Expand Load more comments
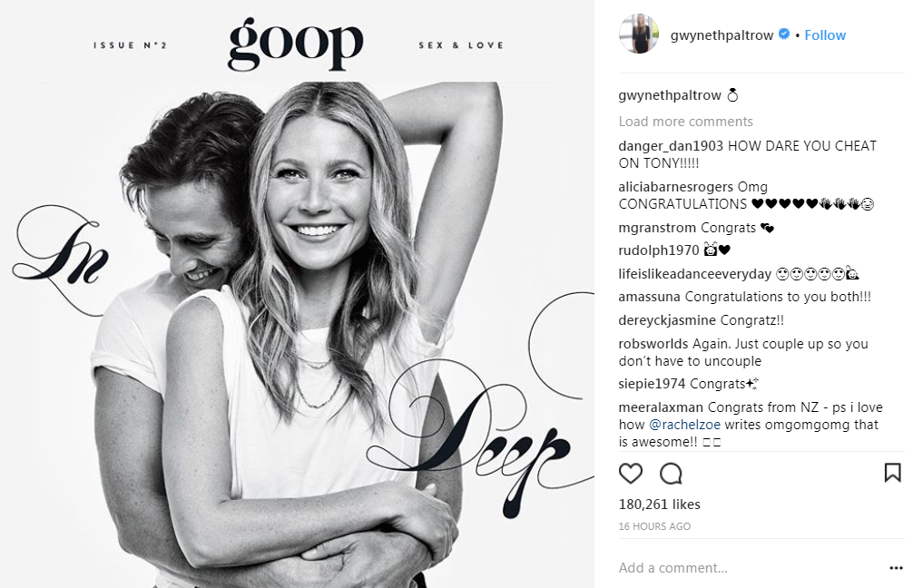Image resolution: width=913 pixels, height=588 pixels. tap(685, 121)
